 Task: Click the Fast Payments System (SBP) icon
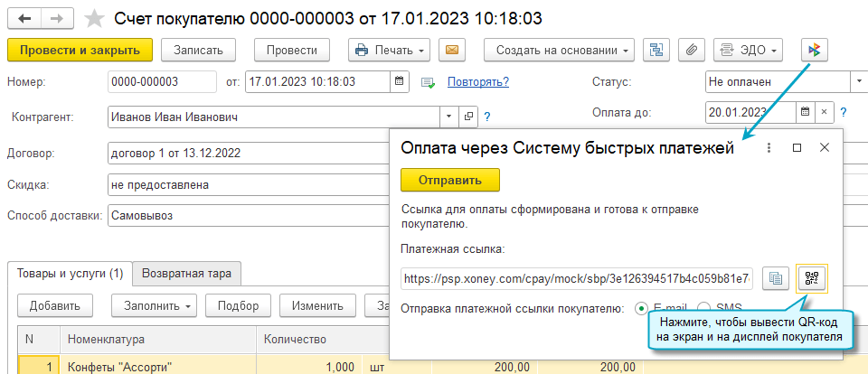coord(815,50)
